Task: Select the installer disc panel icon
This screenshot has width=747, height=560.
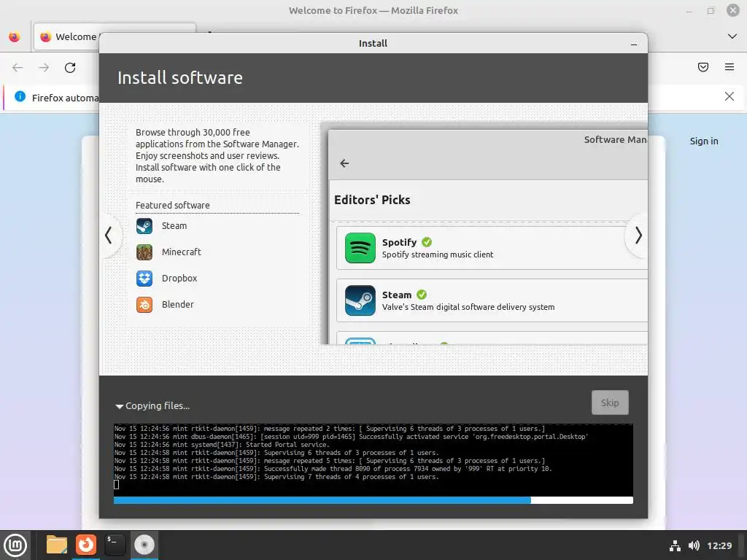Action: coord(144,545)
